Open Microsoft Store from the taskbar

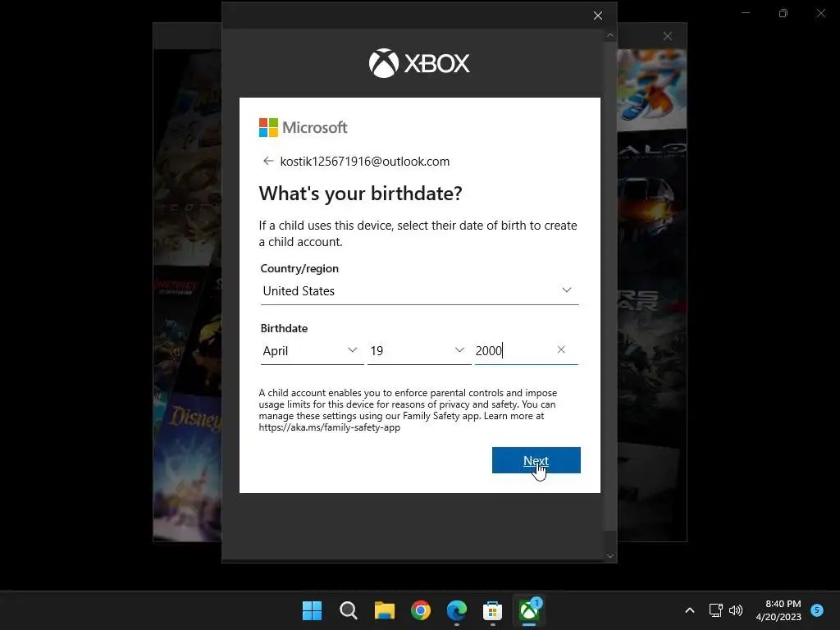[492, 610]
